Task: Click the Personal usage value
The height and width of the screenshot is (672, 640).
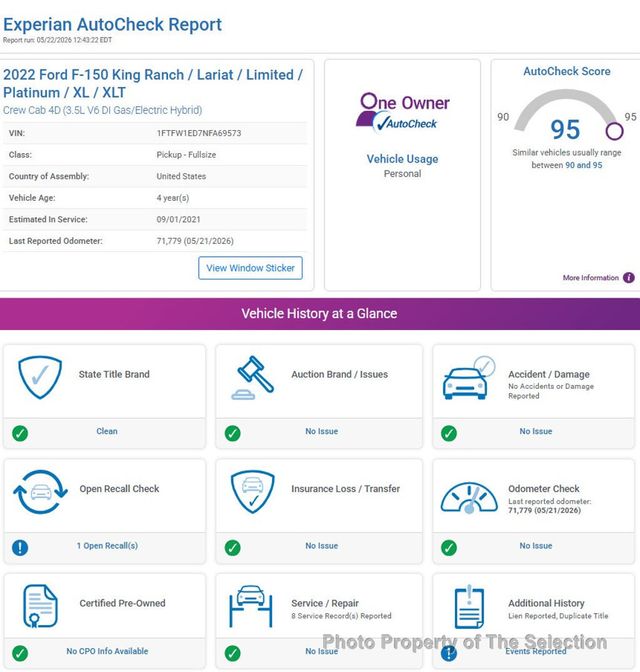Action: pos(402,174)
